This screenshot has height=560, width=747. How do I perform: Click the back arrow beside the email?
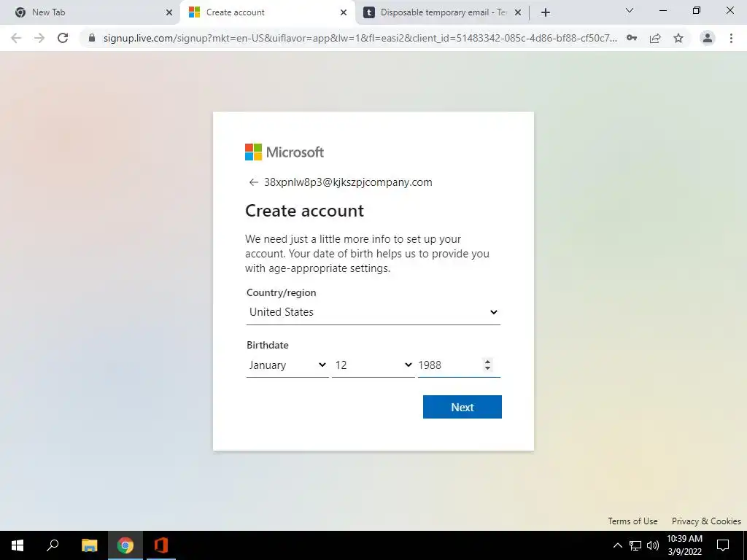(x=253, y=182)
